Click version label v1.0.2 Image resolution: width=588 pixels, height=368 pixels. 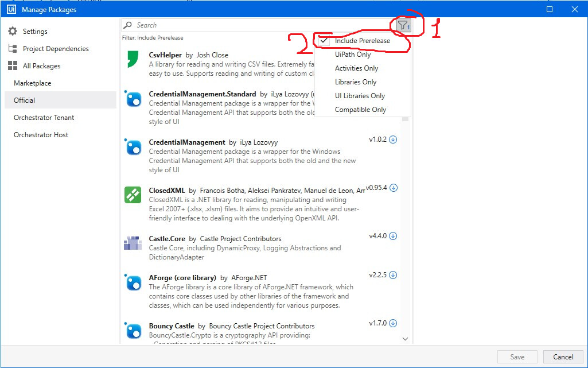pos(377,140)
